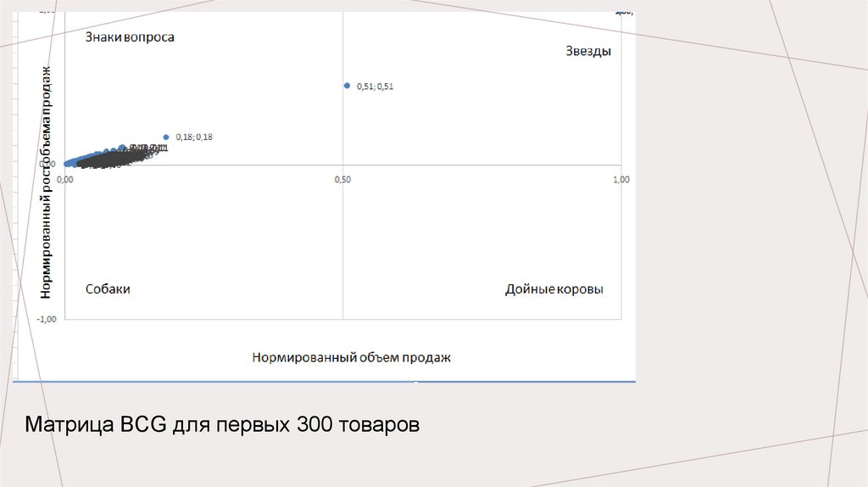Click the data point labeled 0,18; 0,18
The width and height of the screenshot is (868, 487).
[166, 137]
